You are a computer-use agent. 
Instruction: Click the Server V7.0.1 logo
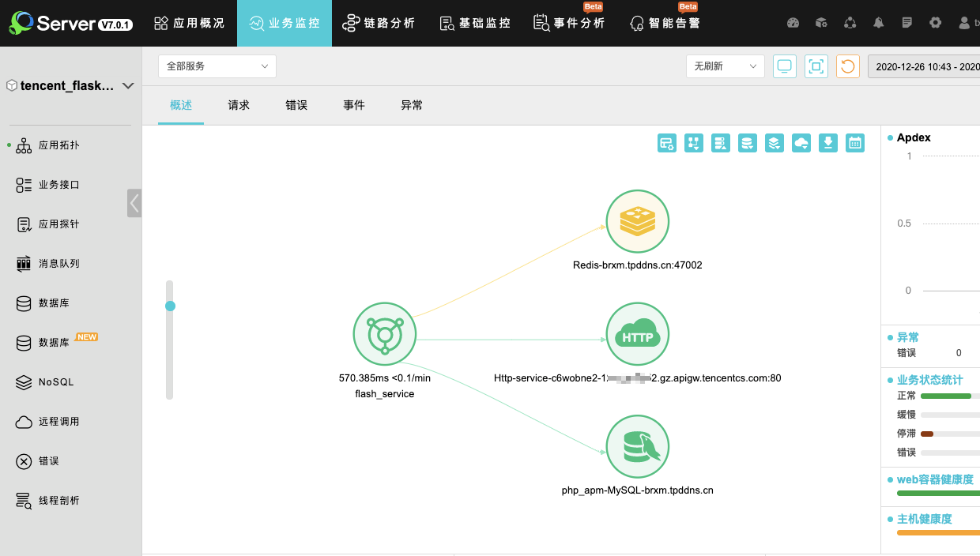[x=71, y=23]
